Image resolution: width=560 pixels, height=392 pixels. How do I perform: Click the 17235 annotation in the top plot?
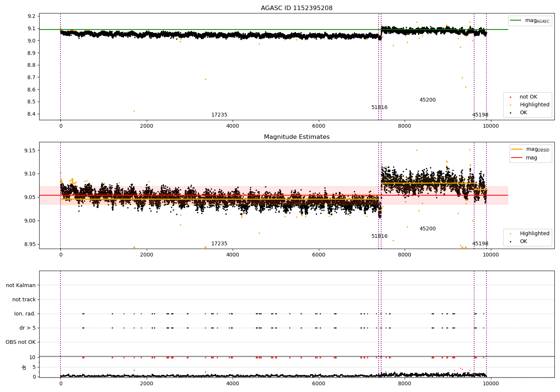pyautogui.click(x=219, y=115)
